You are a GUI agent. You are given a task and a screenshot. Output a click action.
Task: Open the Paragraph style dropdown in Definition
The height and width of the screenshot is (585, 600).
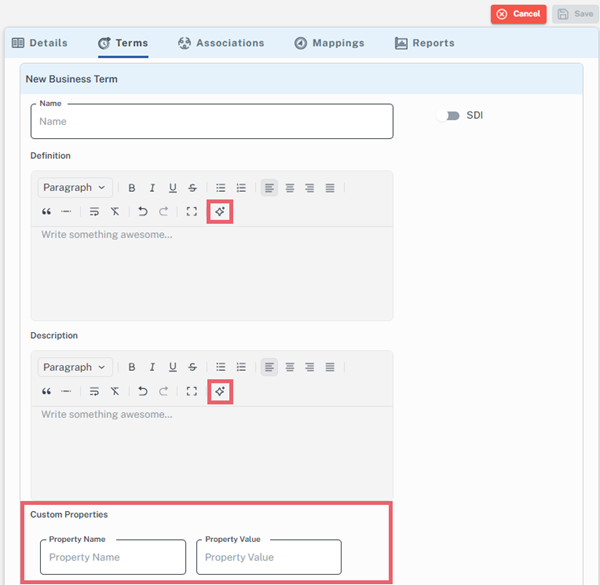click(74, 188)
